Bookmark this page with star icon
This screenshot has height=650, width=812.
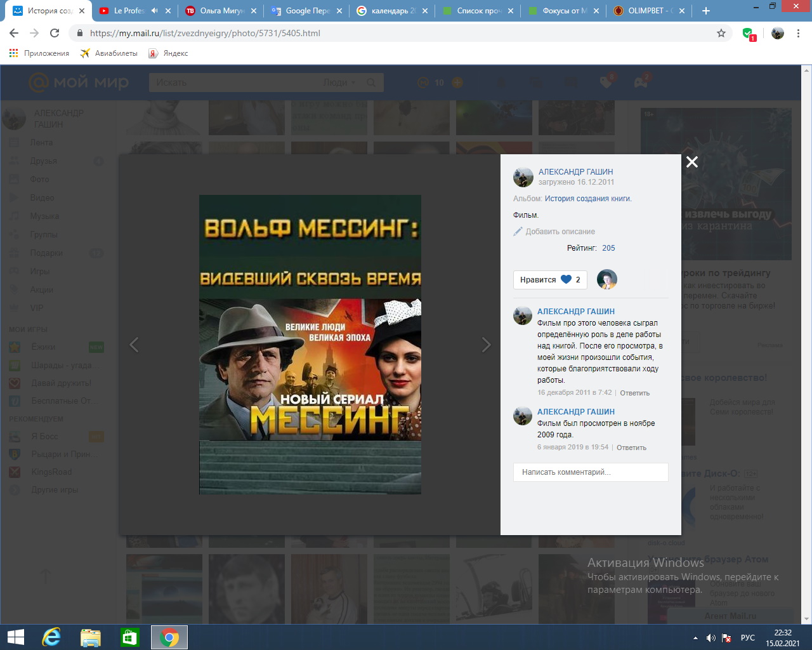[x=721, y=33]
